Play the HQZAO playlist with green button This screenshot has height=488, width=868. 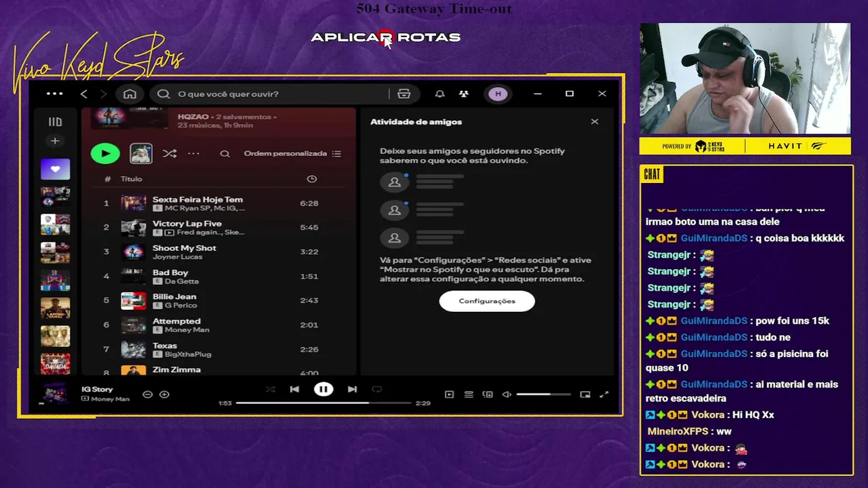pyautogui.click(x=105, y=154)
